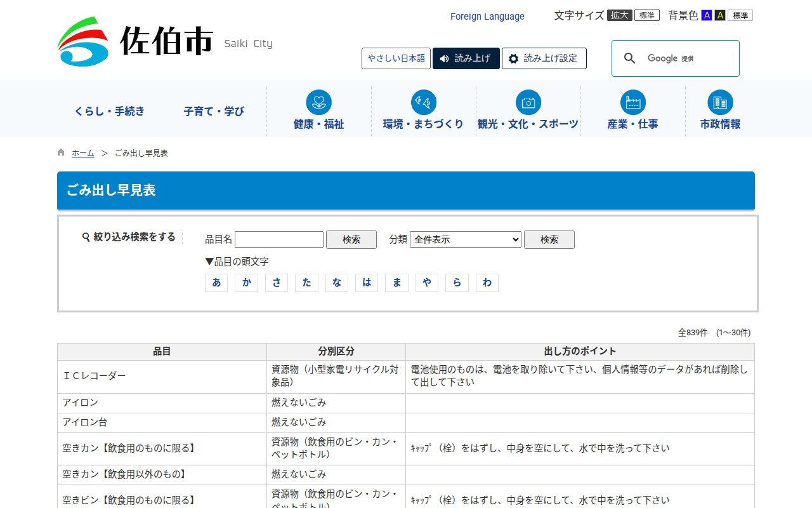
Task: Click the Google search magnifier icon
Action: point(629,58)
